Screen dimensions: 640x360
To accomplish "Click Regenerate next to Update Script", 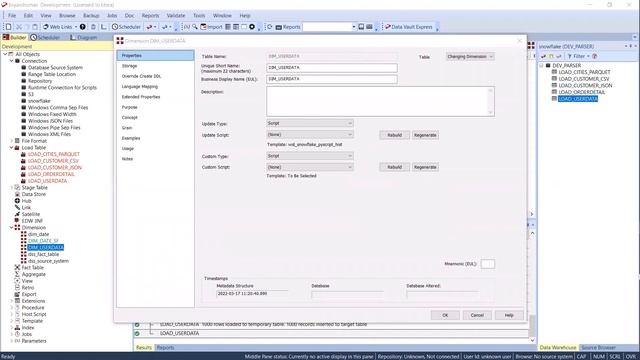I will 425,135.
